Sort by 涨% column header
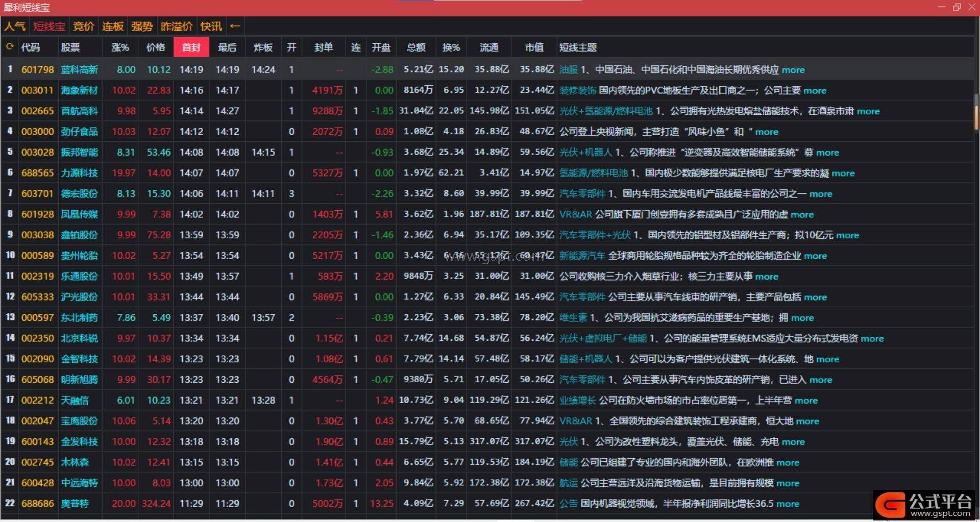 click(x=120, y=47)
